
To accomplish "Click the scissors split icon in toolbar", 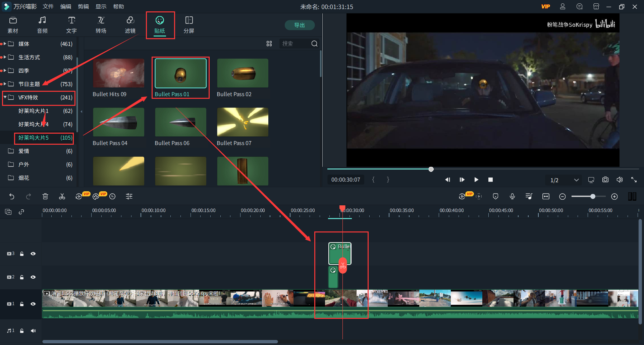I will point(62,197).
